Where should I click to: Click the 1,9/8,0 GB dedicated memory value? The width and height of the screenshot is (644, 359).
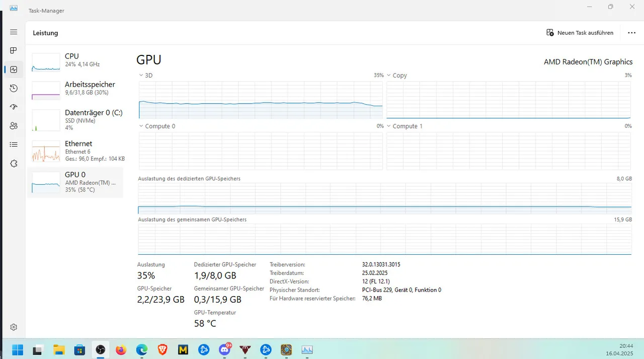click(215, 275)
